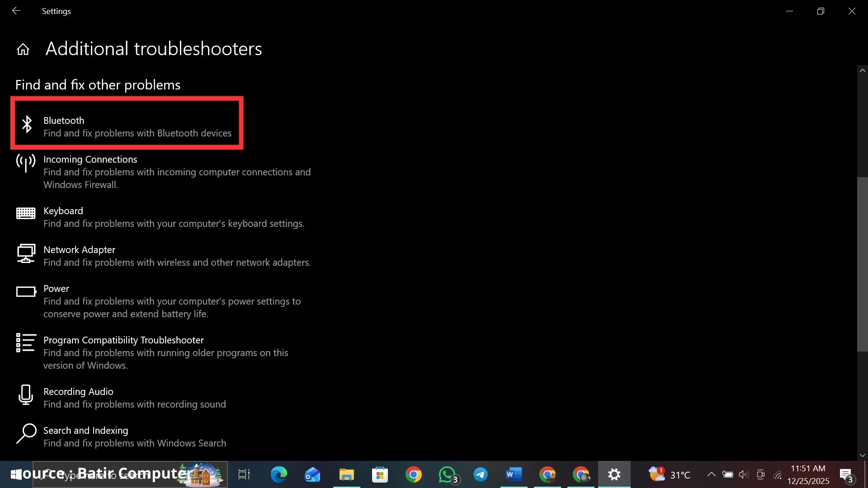Select the Keyboard troubleshooter title
This screenshot has width=868, height=488.
(63, 211)
